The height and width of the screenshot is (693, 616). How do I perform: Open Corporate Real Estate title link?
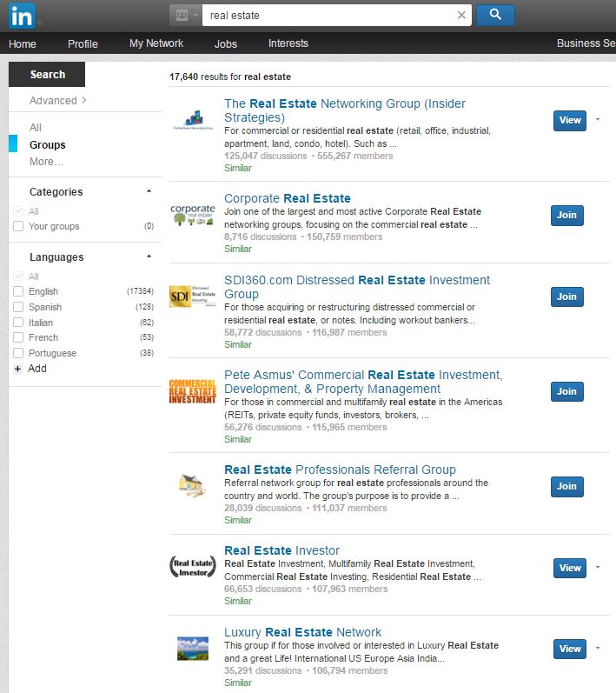(287, 198)
